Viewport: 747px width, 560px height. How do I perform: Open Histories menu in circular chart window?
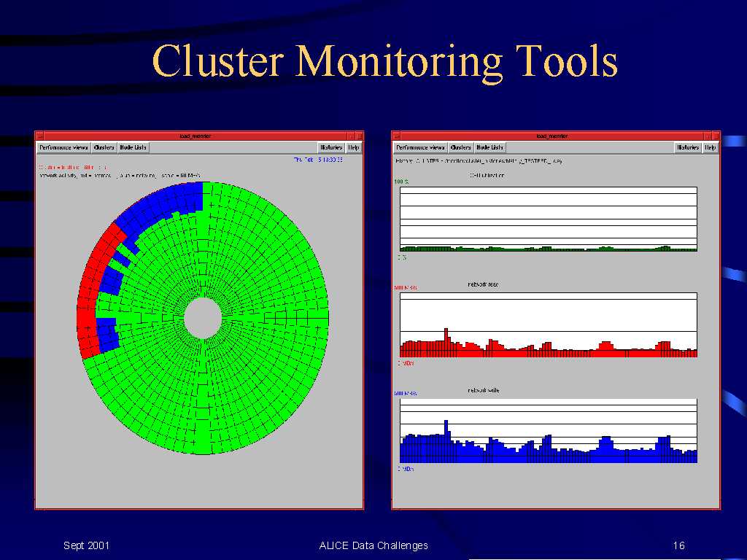[x=330, y=147]
